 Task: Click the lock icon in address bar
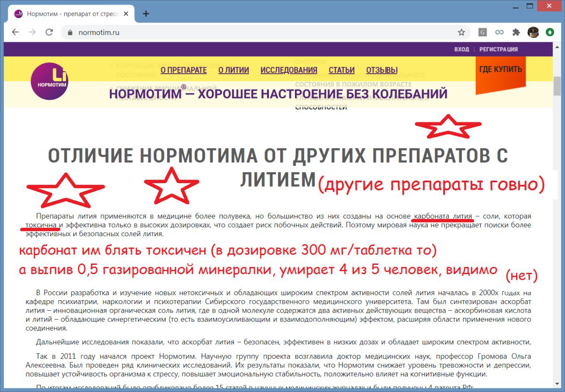pos(69,32)
